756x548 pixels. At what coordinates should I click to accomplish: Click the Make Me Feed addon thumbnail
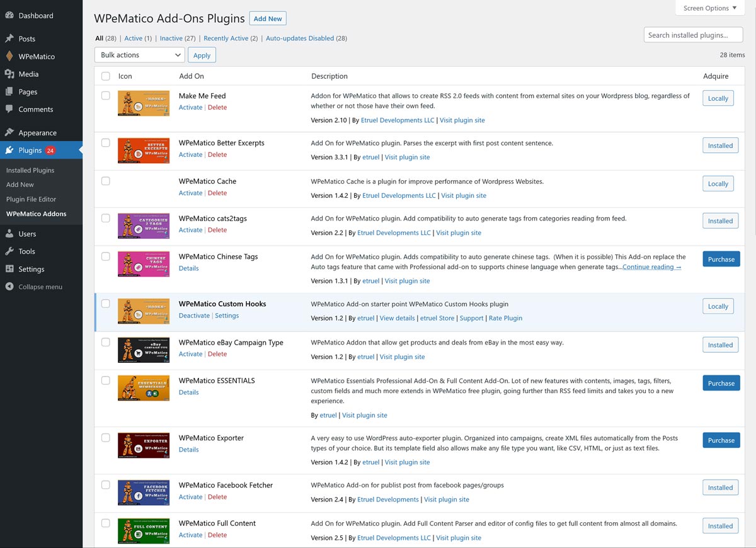[x=144, y=103]
